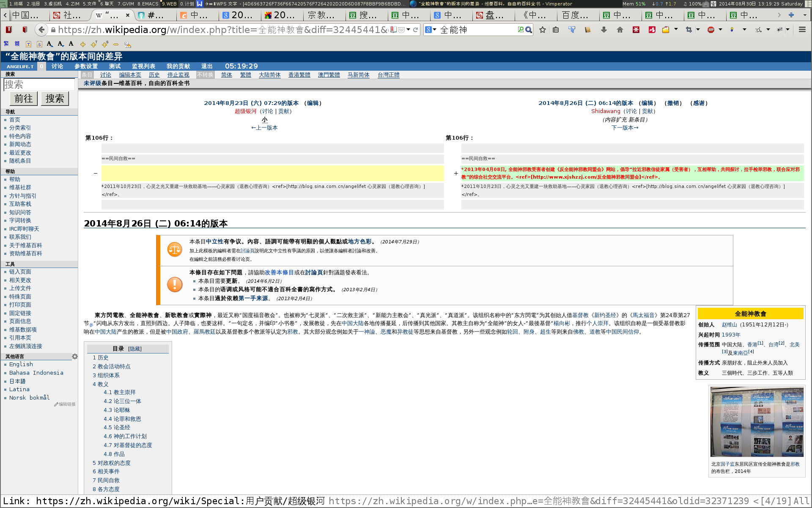Viewport: 812px width, 508px height.
Task: Click the 繁 traditional conversion icon
Action: [6, 44]
